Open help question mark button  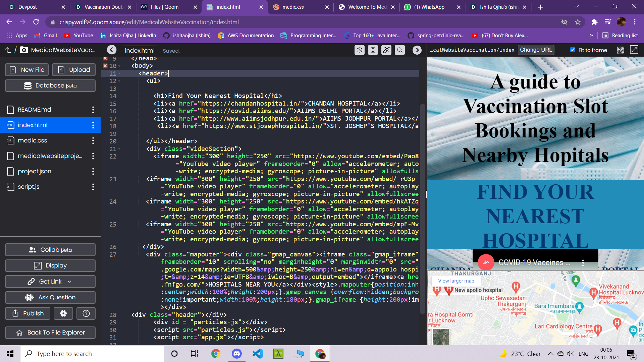point(86,313)
